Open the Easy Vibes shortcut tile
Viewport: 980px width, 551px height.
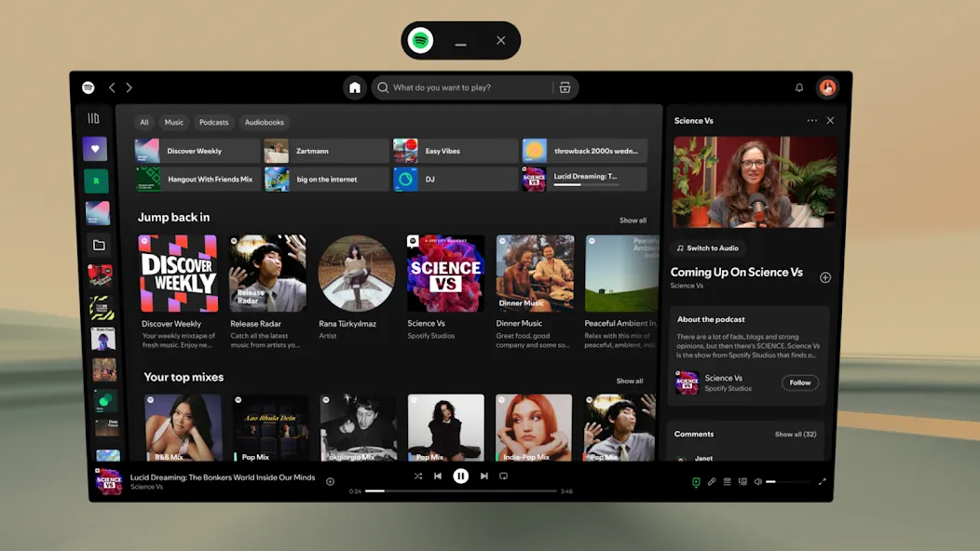456,151
